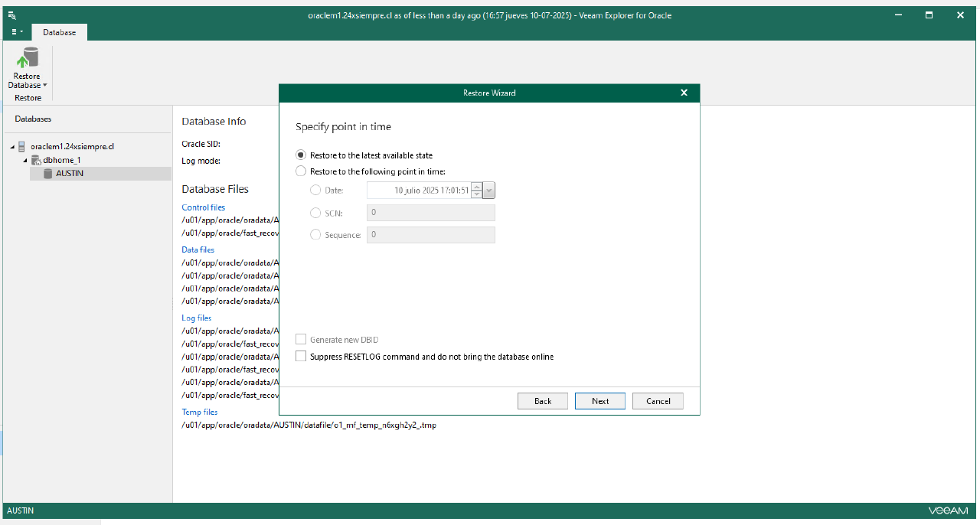Open the Restore Database dropdown arrow
Viewport: 980px width, 525px height.
click(x=45, y=86)
